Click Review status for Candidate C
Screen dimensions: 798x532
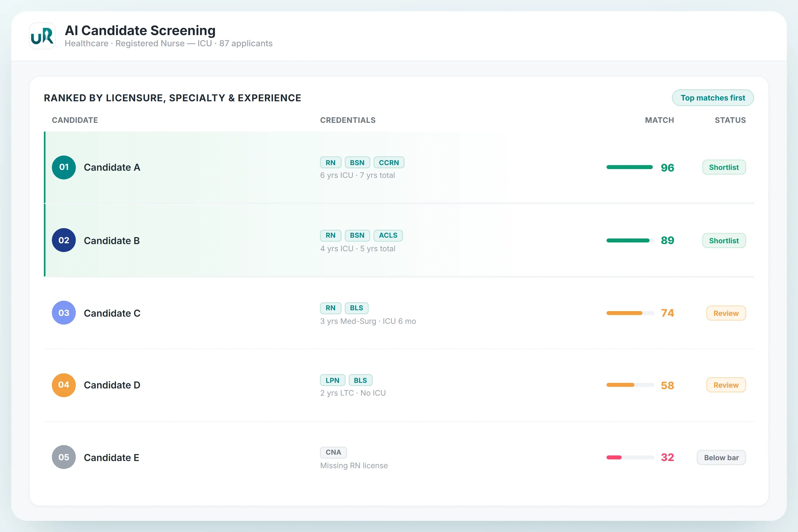[x=726, y=313]
